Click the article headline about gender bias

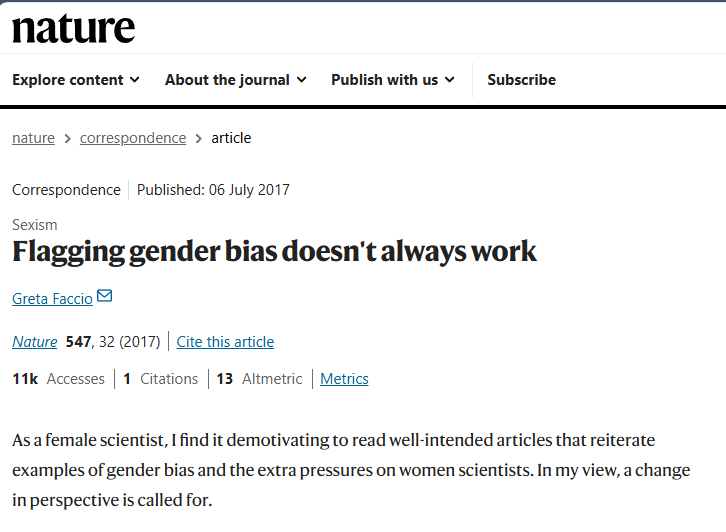[274, 251]
